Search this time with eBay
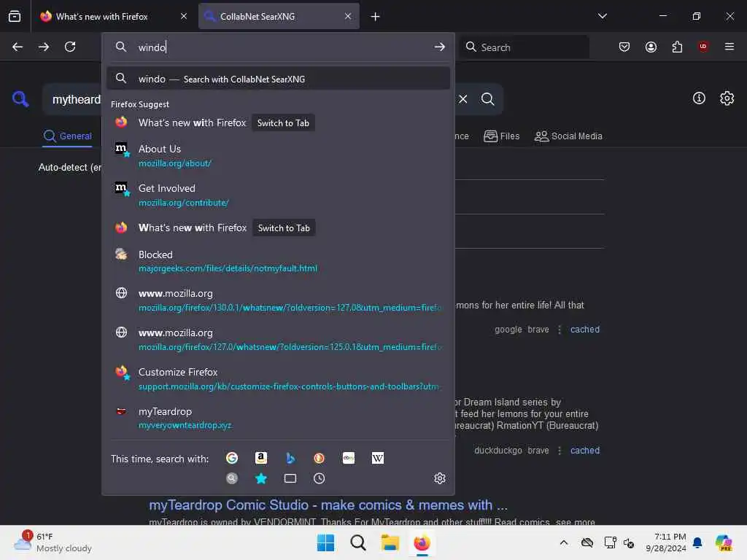This screenshot has width=747, height=560. pyautogui.click(x=349, y=458)
